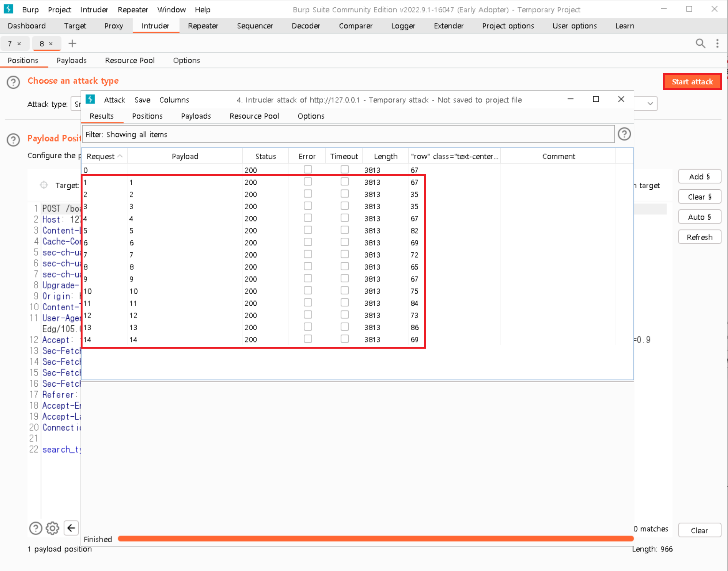This screenshot has width=728, height=571.
Task: Toggle Error checkbox for request 8
Action: (308, 266)
